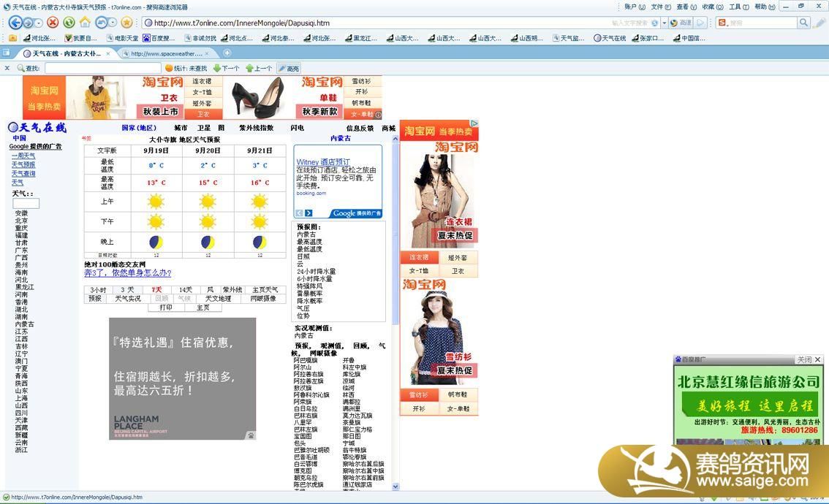
Task: Click the page vertical scrollbar down arrow
Action: pos(395,486)
